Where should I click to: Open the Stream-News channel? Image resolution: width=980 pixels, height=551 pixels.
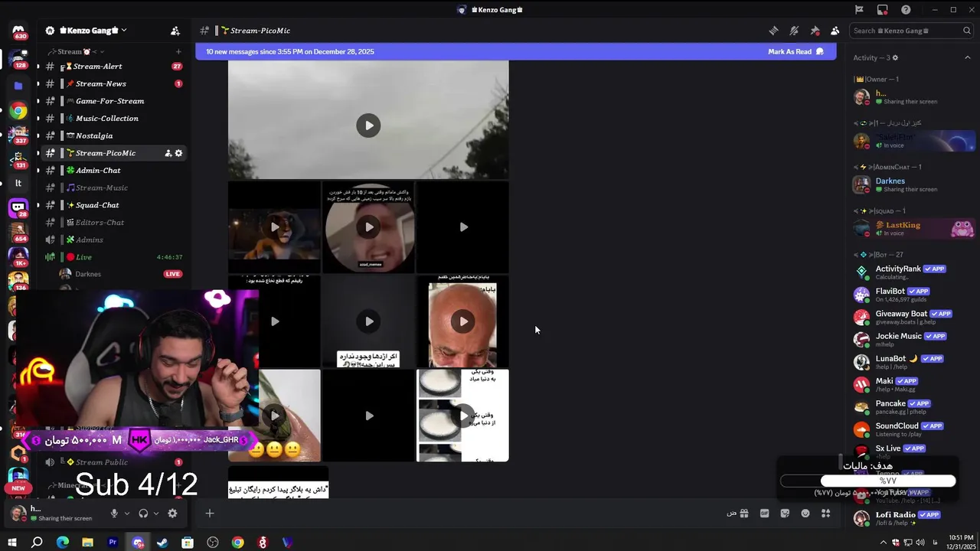coord(113,84)
